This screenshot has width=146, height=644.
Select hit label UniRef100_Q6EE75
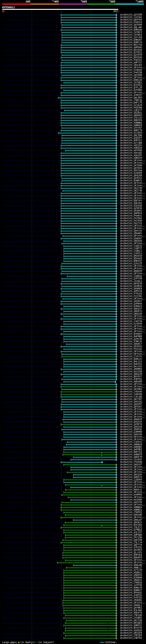131,457
